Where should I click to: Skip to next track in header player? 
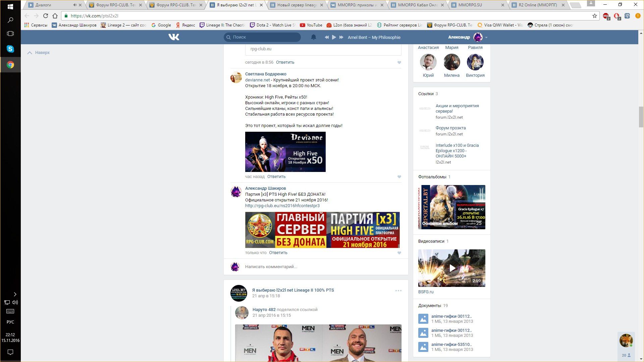click(341, 37)
